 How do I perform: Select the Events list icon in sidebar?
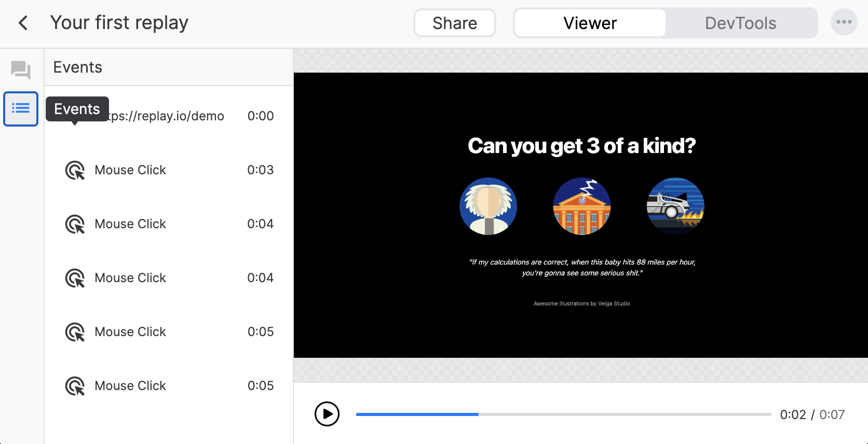[21, 109]
